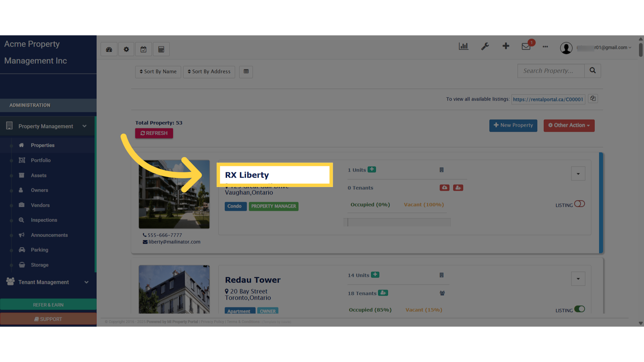
Task: Open the dashboard gauge icon
Action: pyautogui.click(x=109, y=49)
